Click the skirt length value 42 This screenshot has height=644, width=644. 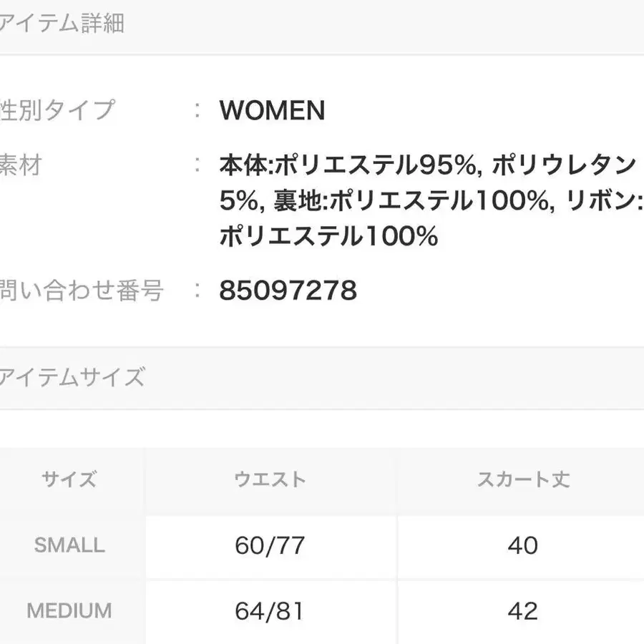(523, 611)
